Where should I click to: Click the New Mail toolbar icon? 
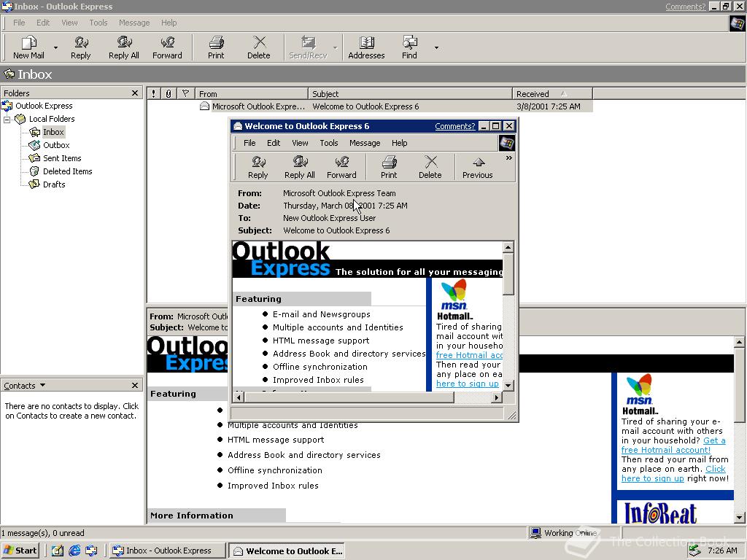tap(28, 47)
